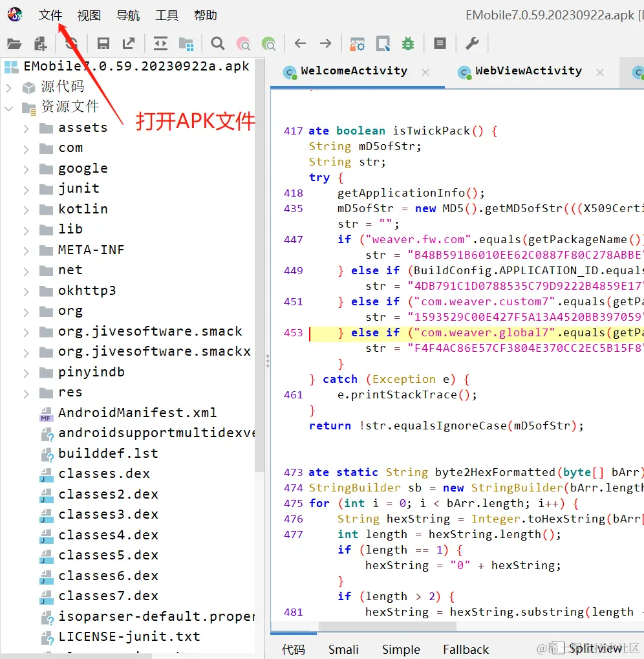This screenshot has width=644, height=659.
Task: Open the 文件 menu
Action: pos(50,15)
